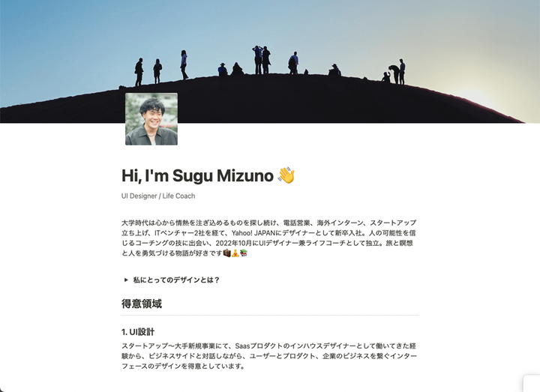
Task: Click the 1. UI設計 subheading
Action: [138, 332]
